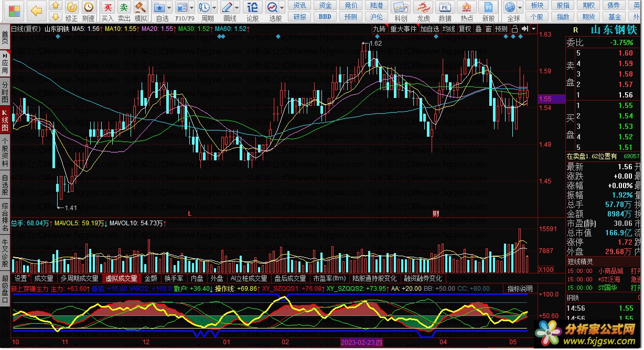Expand the 选股 dropdown arrow
The width and height of the screenshot is (644, 350).
[282, 8]
